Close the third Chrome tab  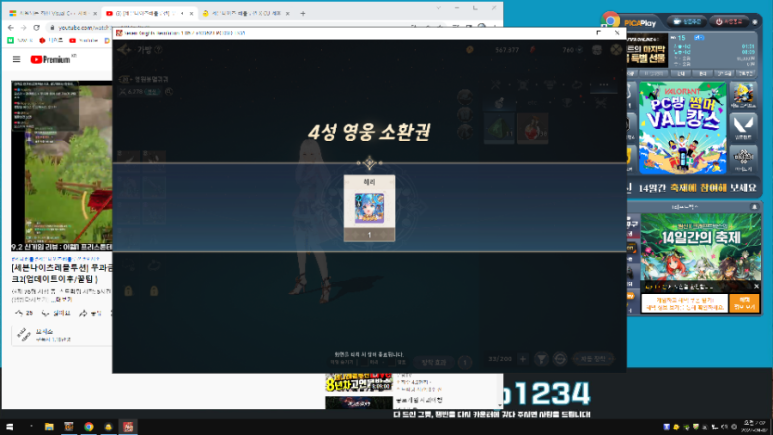click(287, 14)
